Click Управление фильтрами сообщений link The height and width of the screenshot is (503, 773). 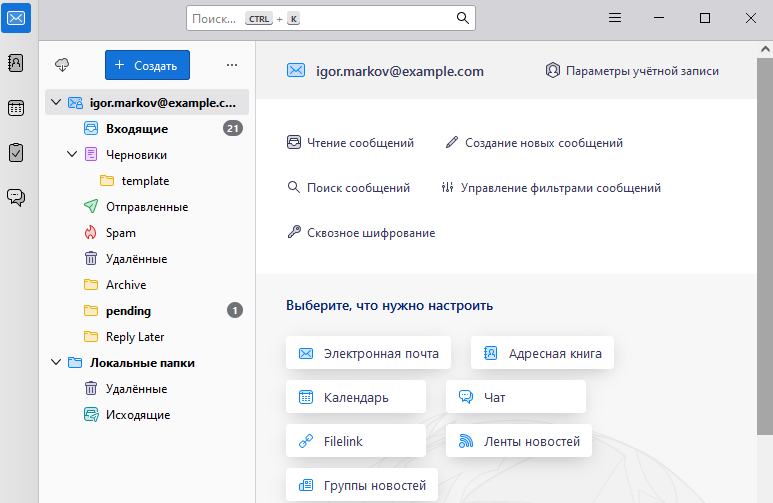[560, 188]
